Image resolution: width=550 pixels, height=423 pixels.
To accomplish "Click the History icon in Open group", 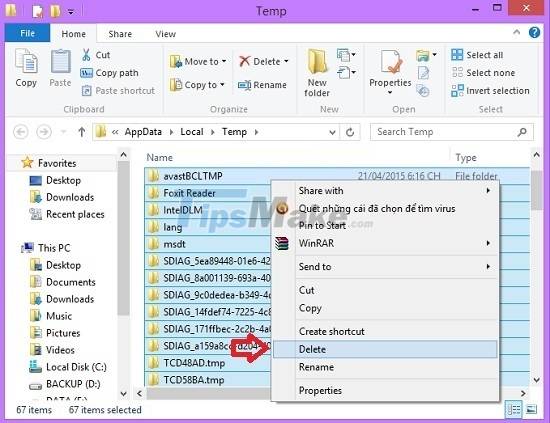I will (x=423, y=91).
